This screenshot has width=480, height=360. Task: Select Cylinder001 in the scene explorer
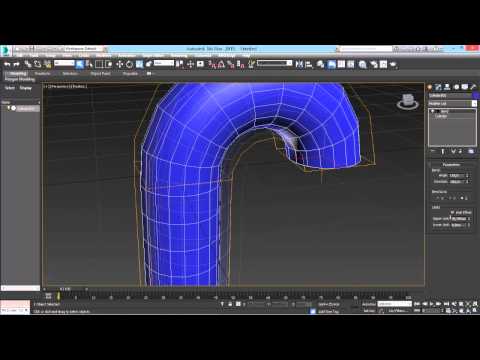(26, 108)
